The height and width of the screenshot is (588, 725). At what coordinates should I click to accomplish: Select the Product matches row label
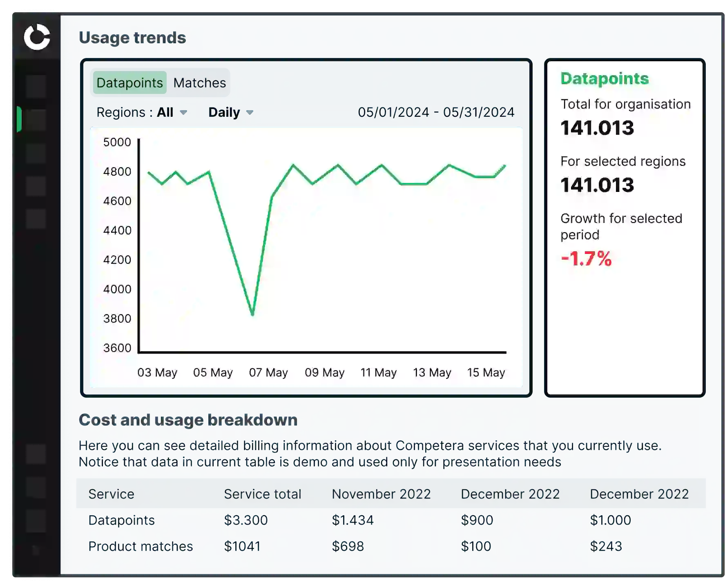point(141,546)
